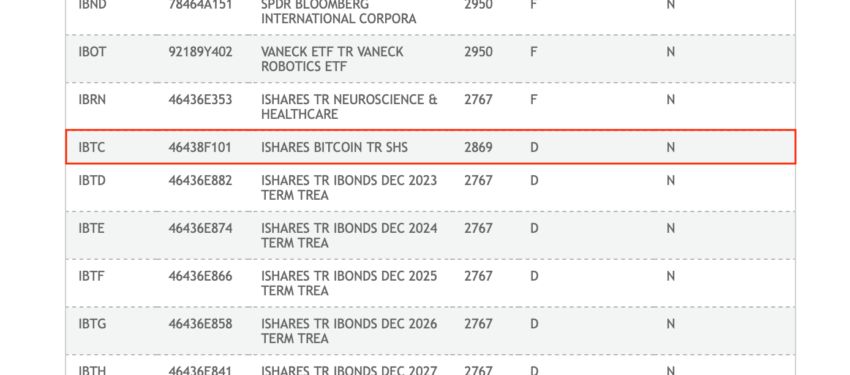This screenshot has height=375, width=850.
Task: Click the IBTC ticker symbol
Action: pos(92,147)
